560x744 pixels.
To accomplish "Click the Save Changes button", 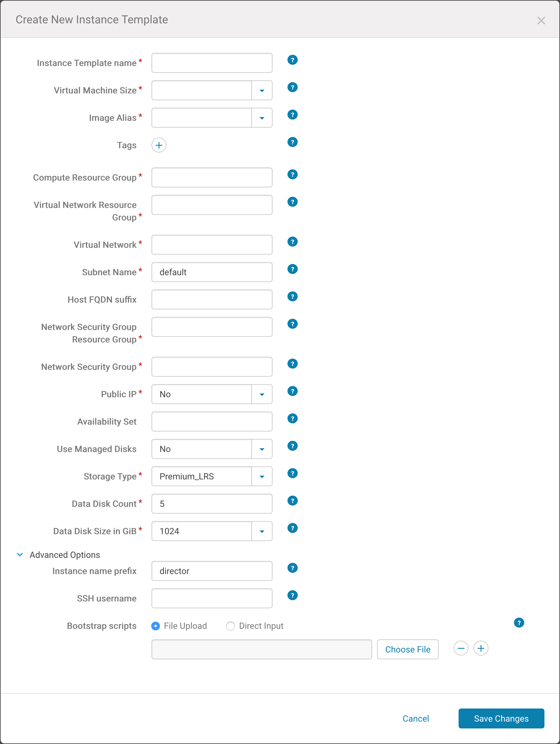I will [x=501, y=718].
